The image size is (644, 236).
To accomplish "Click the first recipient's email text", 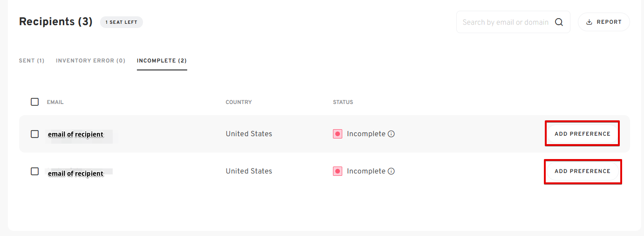I will pos(75,134).
